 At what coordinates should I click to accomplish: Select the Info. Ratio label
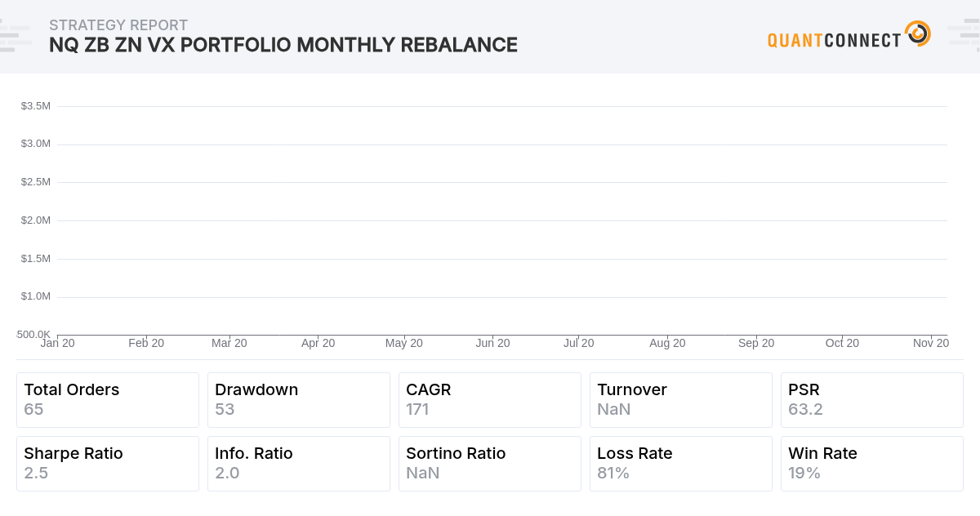point(254,453)
